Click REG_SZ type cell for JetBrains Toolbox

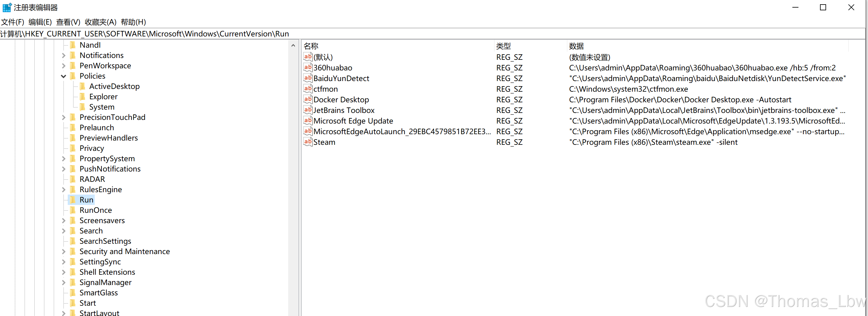(509, 110)
